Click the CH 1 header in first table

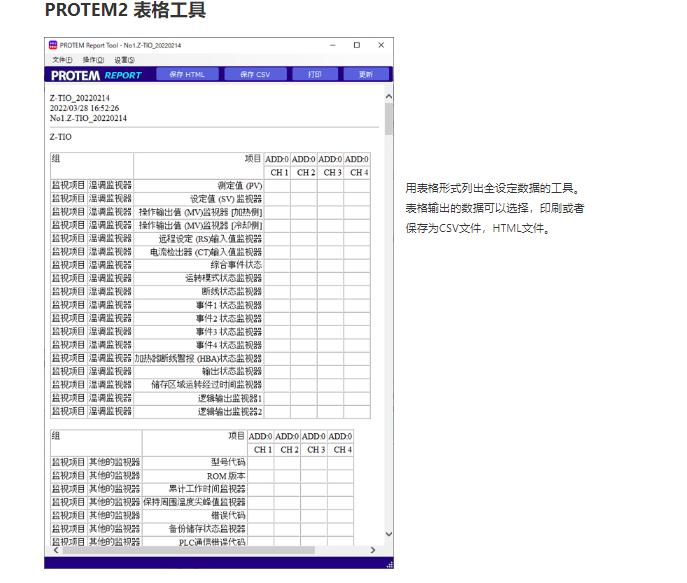pos(279,173)
